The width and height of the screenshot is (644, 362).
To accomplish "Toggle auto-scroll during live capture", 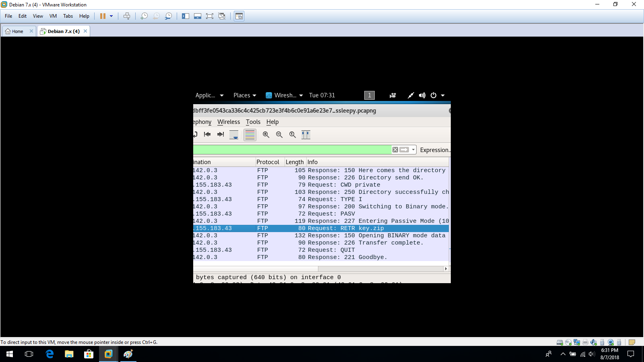I will coord(234,135).
